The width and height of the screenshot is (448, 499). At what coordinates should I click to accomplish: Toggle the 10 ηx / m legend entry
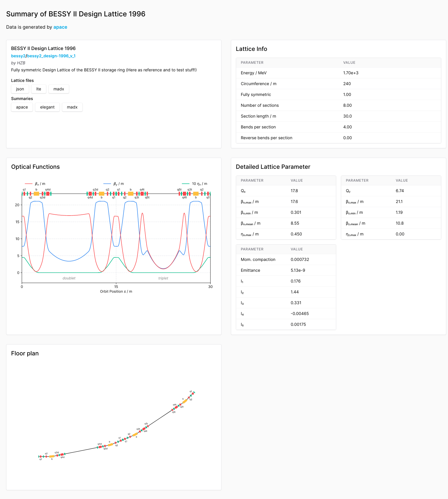tap(195, 184)
